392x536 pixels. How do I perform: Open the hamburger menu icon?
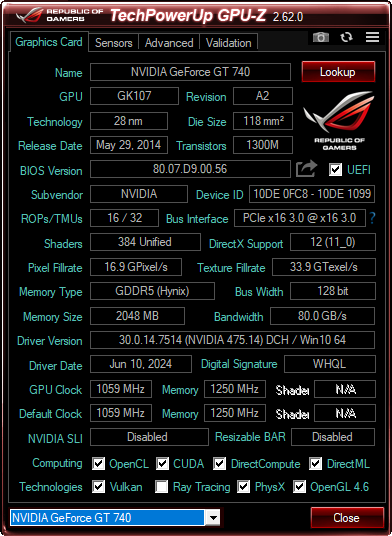(373, 37)
